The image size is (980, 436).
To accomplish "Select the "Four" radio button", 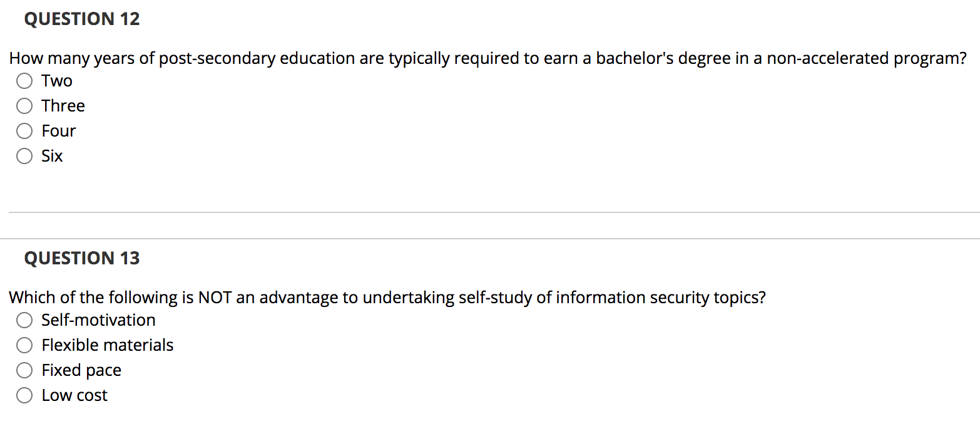I will (x=24, y=131).
